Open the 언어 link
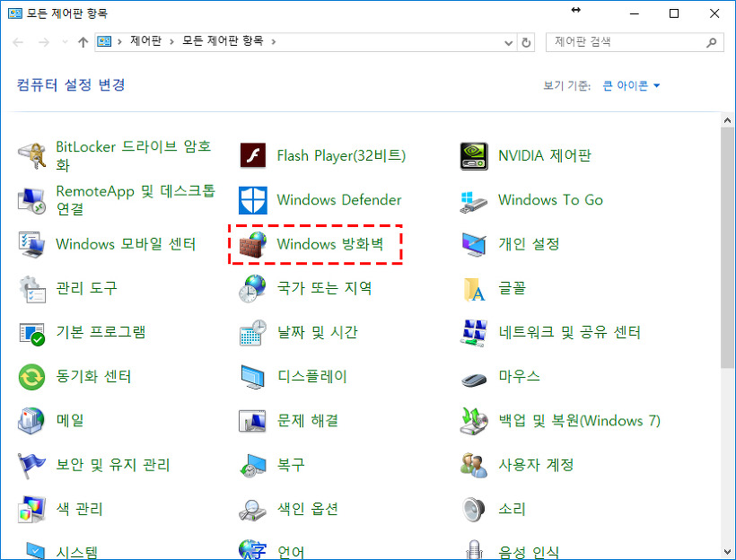The width and height of the screenshot is (736, 560). coord(291,552)
